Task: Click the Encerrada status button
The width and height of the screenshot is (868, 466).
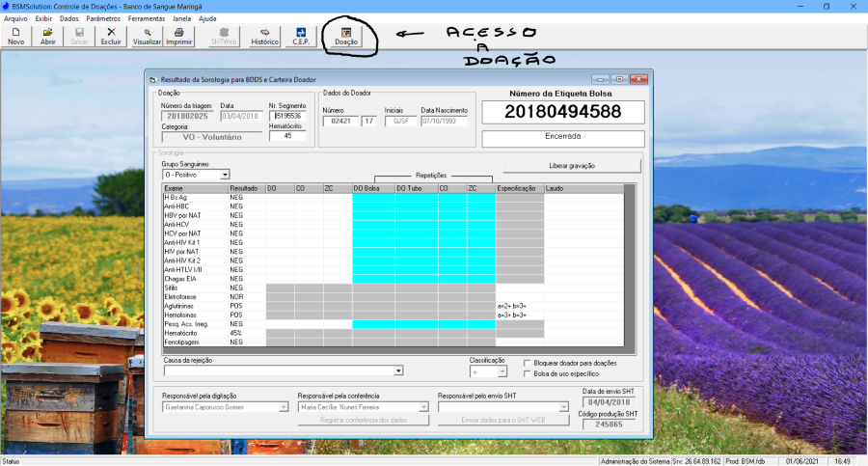Action: pos(563,137)
